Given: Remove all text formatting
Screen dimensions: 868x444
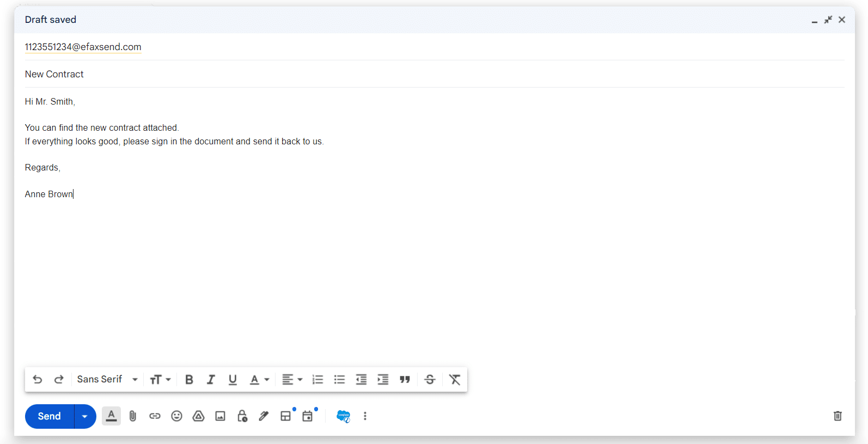Looking at the screenshot, I should [x=455, y=379].
